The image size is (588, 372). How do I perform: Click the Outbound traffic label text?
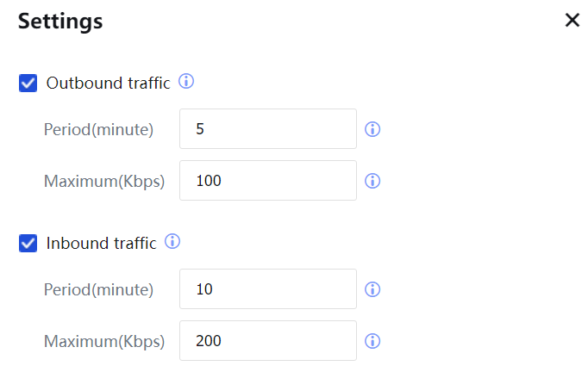(108, 84)
